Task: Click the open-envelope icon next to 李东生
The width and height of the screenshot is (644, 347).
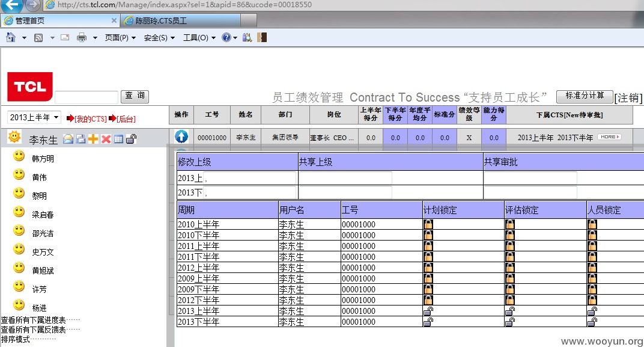Action: coord(68,139)
